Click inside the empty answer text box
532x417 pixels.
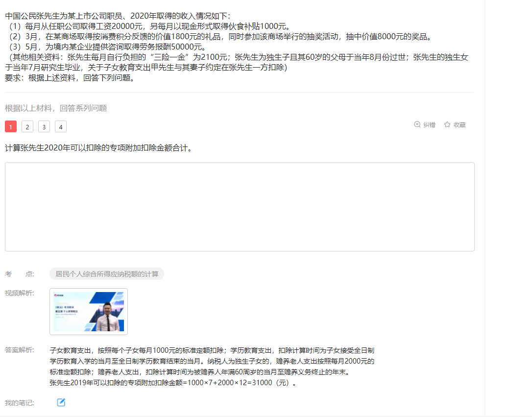(x=240, y=207)
